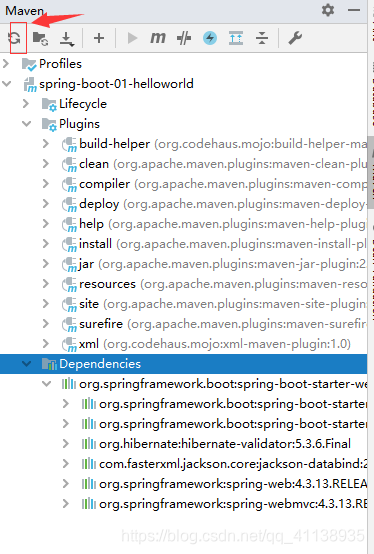Click the Lifecycle folder gear icon
This screenshot has height=554, width=374.
(x=49, y=105)
